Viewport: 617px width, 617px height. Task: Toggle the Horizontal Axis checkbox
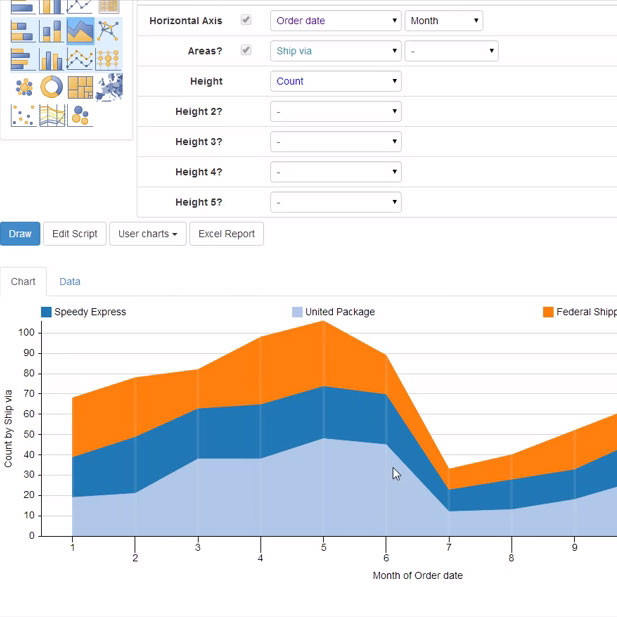[x=246, y=20]
